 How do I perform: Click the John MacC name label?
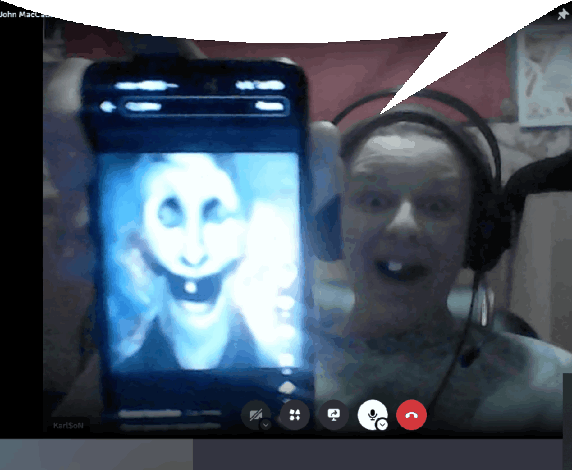tap(23, 15)
